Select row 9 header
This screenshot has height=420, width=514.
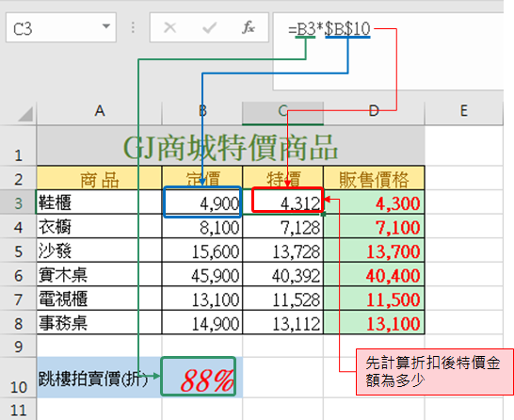click(18, 346)
